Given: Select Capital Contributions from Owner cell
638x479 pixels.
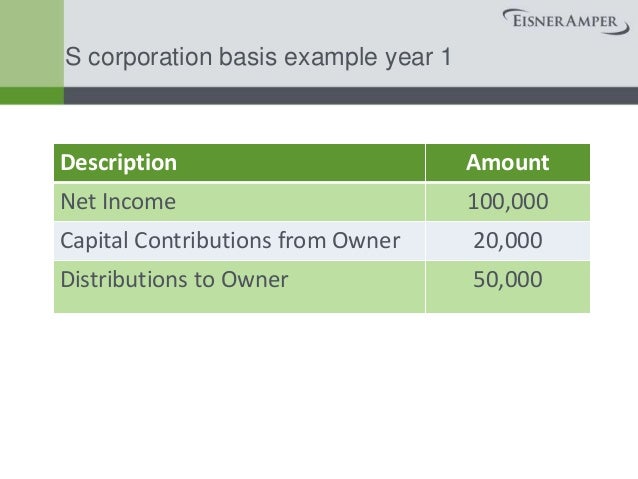Looking at the screenshot, I should pos(239,241).
